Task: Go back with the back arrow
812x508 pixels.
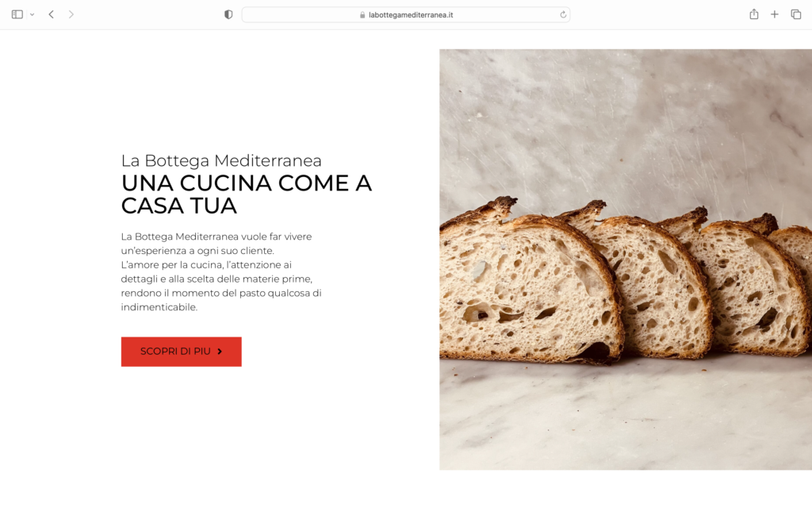Action: click(x=52, y=14)
